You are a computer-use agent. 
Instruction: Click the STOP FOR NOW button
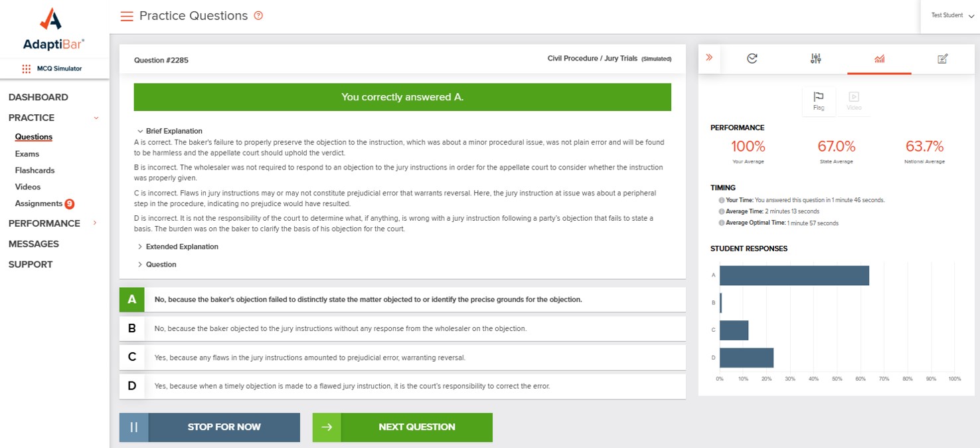(210, 427)
